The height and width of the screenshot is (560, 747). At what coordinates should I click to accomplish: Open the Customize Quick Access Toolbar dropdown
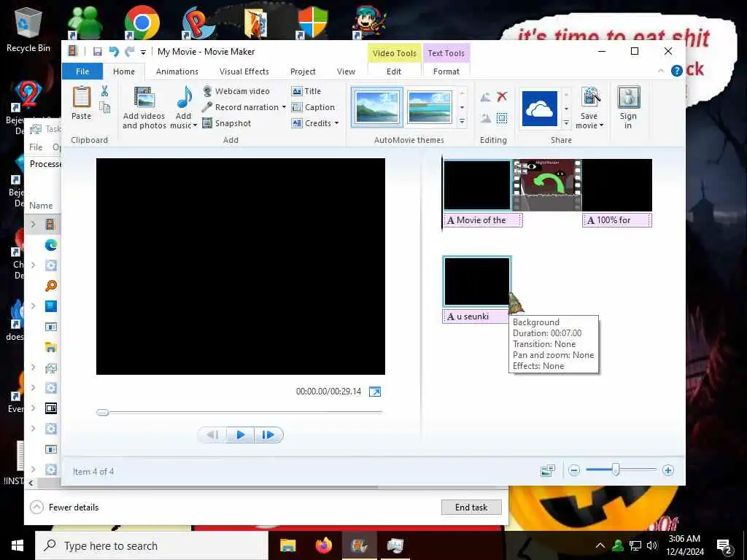coord(143,52)
